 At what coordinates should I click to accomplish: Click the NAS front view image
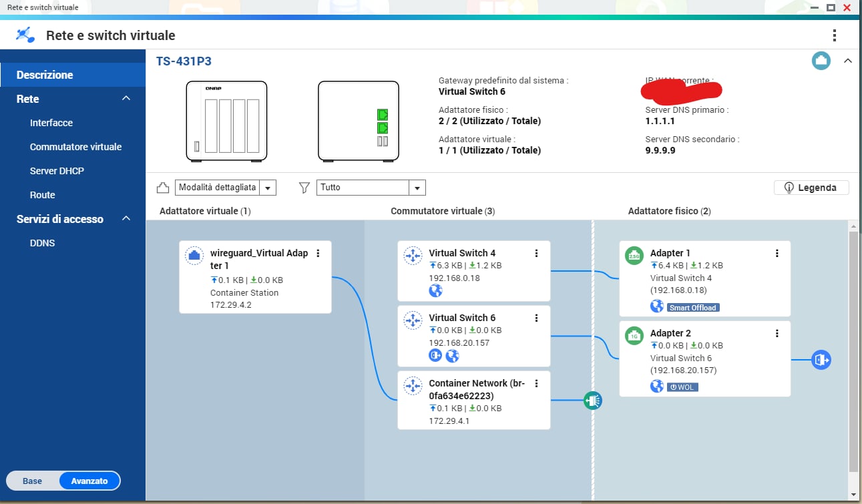pos(226,121)
